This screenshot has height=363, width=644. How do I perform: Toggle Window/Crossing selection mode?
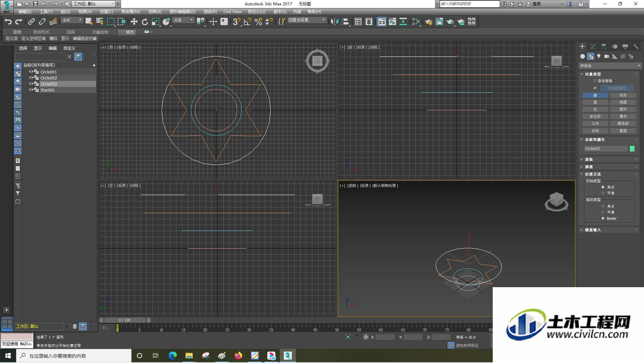click(121, 22)
